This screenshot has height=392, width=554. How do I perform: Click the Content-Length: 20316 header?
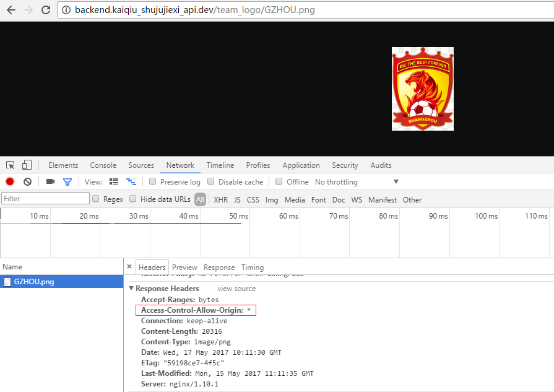tap(181, 331)
